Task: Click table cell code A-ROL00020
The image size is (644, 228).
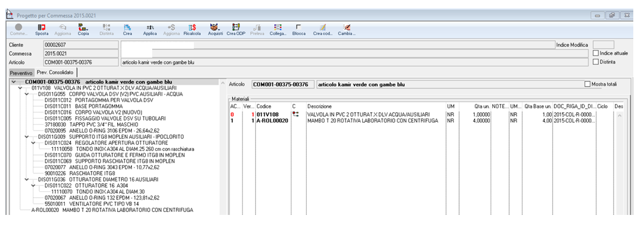Action: coord(272,121)
